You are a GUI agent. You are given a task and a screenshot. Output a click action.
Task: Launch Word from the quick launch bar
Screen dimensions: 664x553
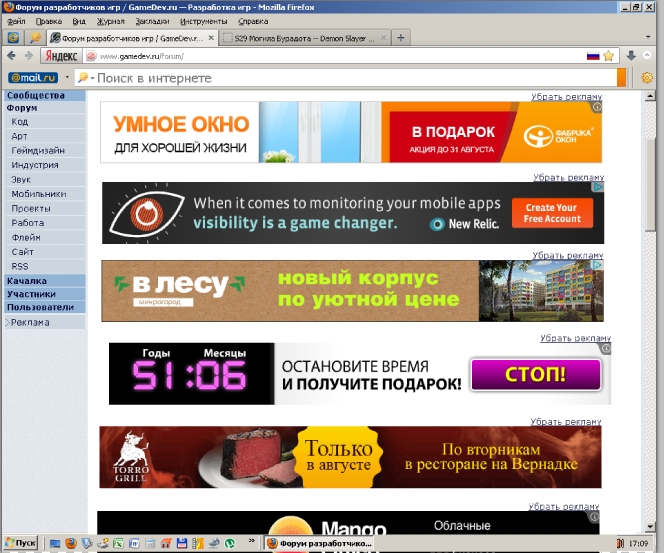[x=134, y=543]
